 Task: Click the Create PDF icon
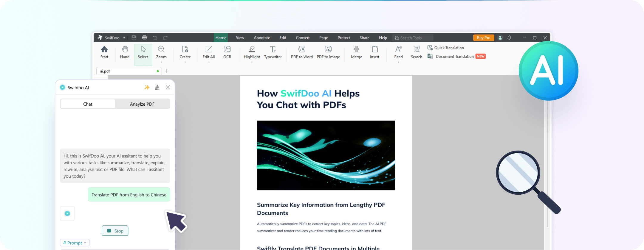pos(185,52)
